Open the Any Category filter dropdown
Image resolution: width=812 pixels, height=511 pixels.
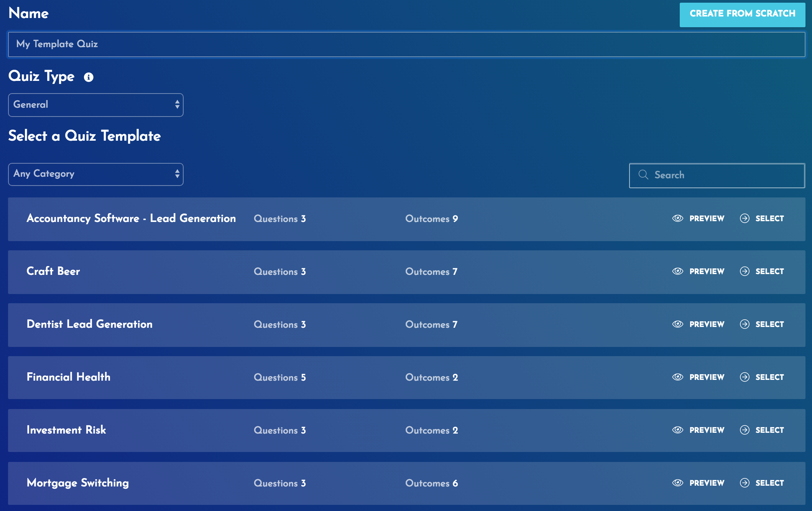[95, 174]
